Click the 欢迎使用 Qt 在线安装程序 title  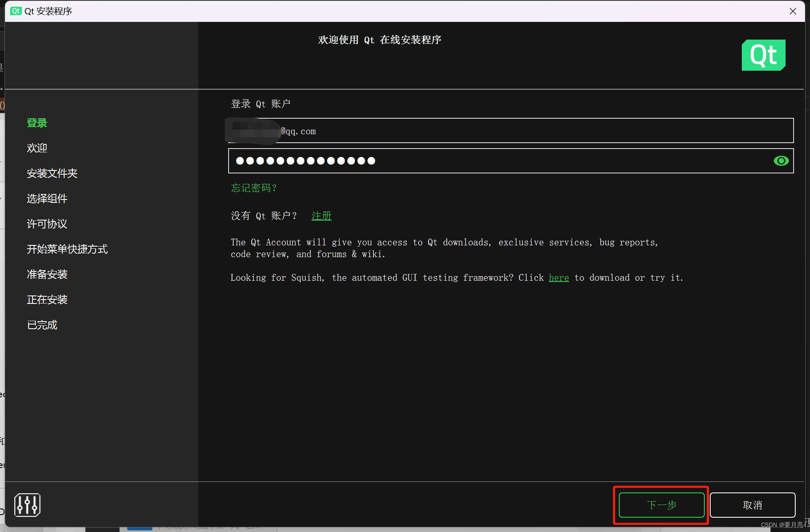379,40
